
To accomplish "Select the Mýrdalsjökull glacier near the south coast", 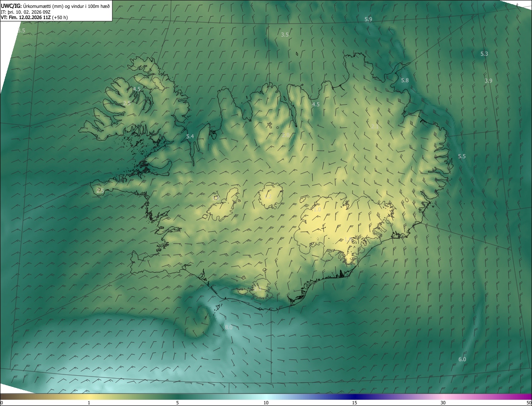I will [x=261, y=289].
